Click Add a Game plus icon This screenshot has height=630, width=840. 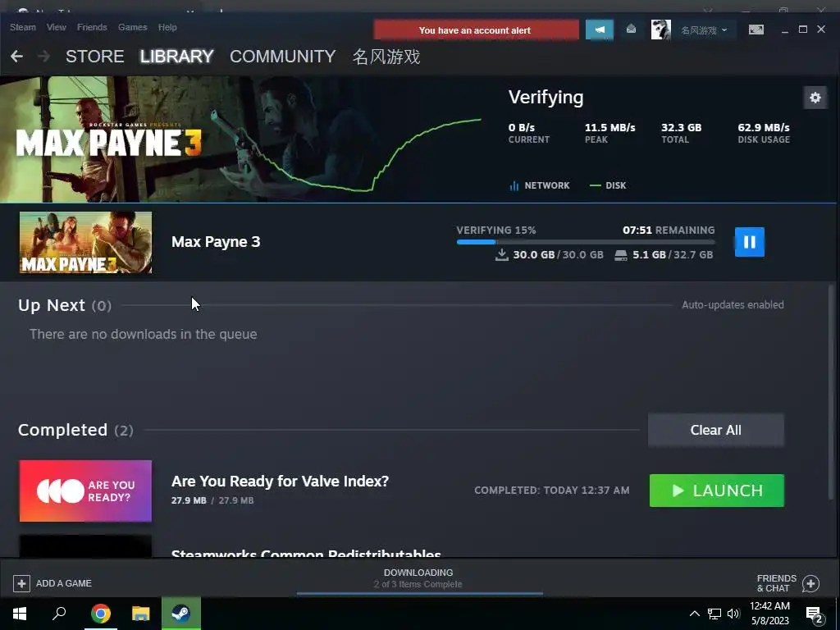[x=21, y=583]
